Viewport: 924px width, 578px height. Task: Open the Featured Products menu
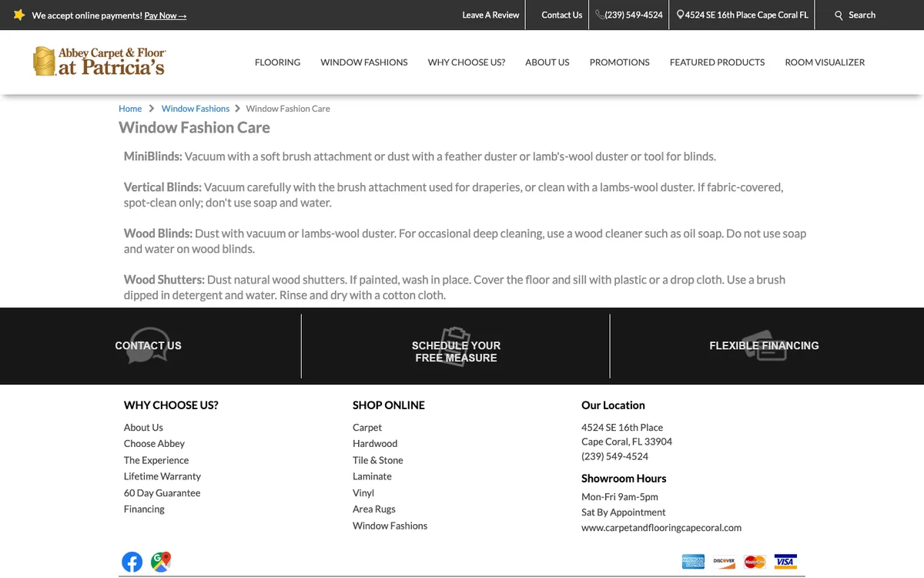point(718,62)
